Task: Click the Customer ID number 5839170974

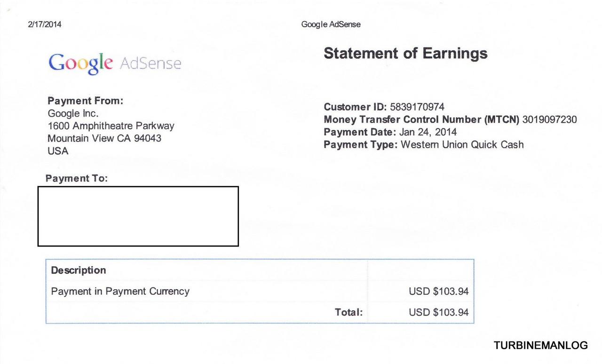Action: pyautogui.click(x=417, y=107)
